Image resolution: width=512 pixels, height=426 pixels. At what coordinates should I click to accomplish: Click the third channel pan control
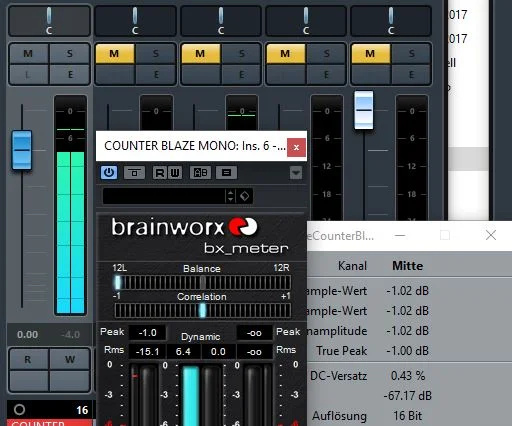(x=221, y=21)
